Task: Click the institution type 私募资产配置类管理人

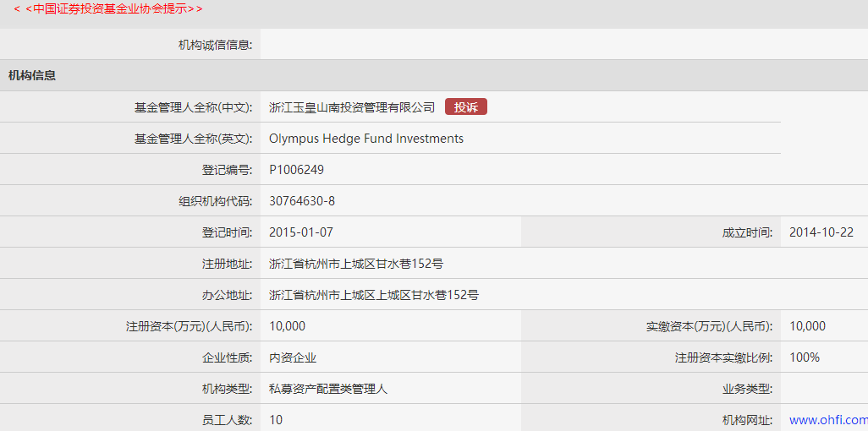Action: [328, 389]
